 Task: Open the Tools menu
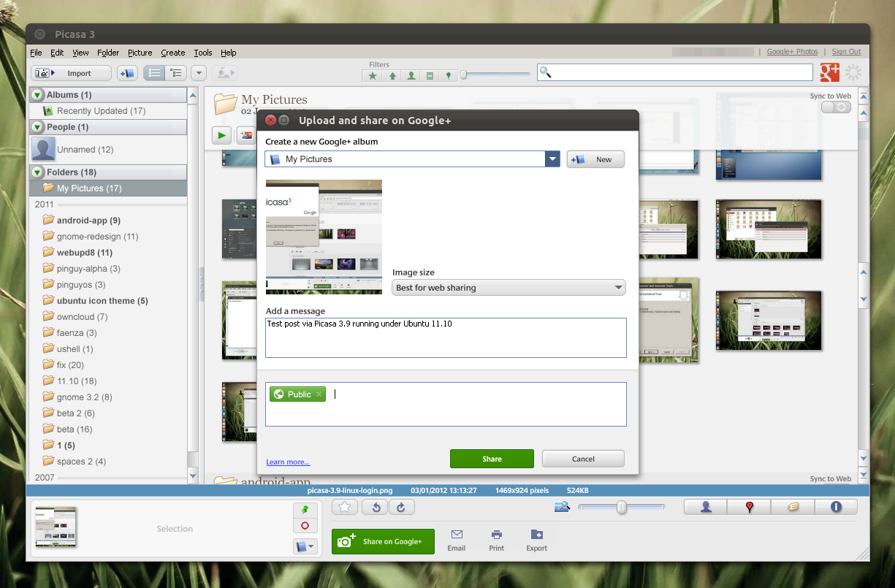[203, 52]
